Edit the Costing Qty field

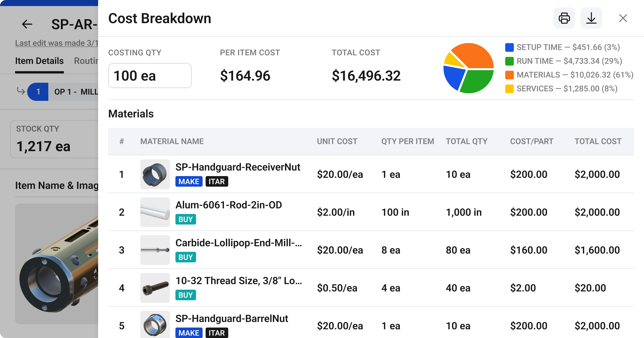coord(150,76)
